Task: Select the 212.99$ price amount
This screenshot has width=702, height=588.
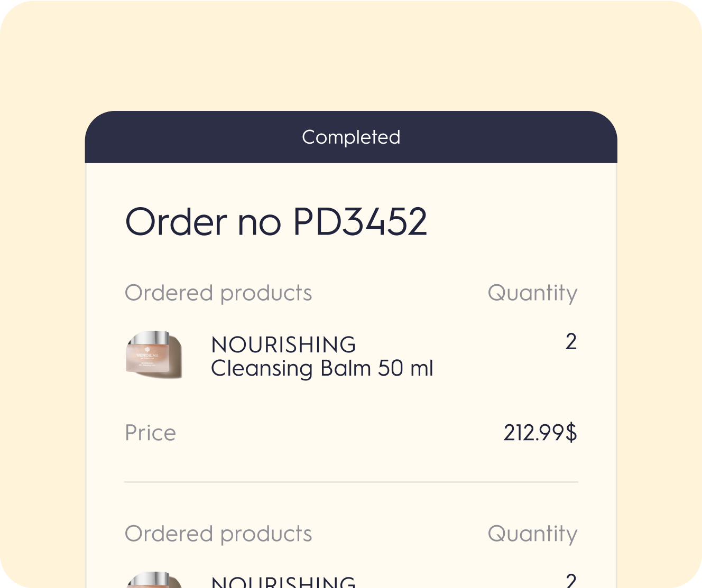Action: (540, 433)
